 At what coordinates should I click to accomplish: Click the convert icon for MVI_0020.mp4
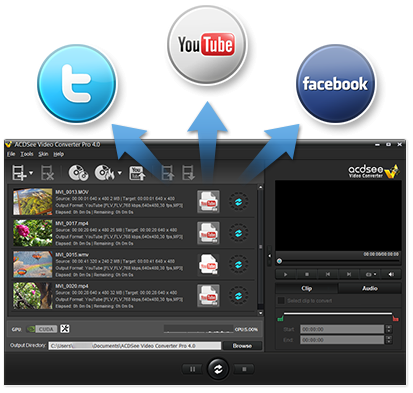238,296
